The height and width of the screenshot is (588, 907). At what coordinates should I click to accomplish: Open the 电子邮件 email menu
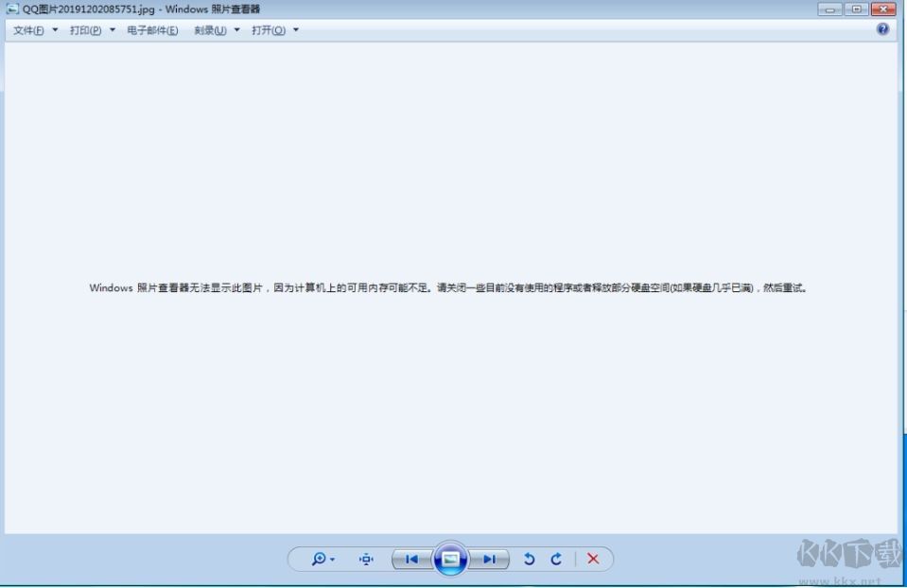pos(151,29)
